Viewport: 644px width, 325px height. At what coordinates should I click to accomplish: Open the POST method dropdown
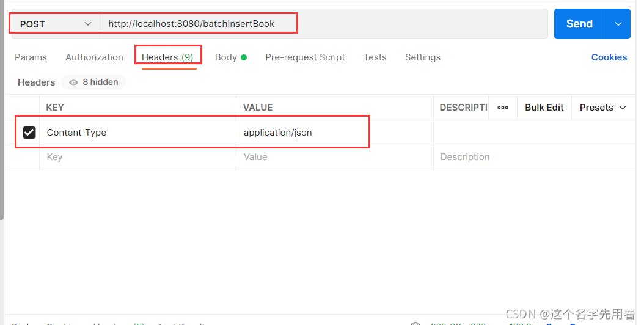pos(56,24)
